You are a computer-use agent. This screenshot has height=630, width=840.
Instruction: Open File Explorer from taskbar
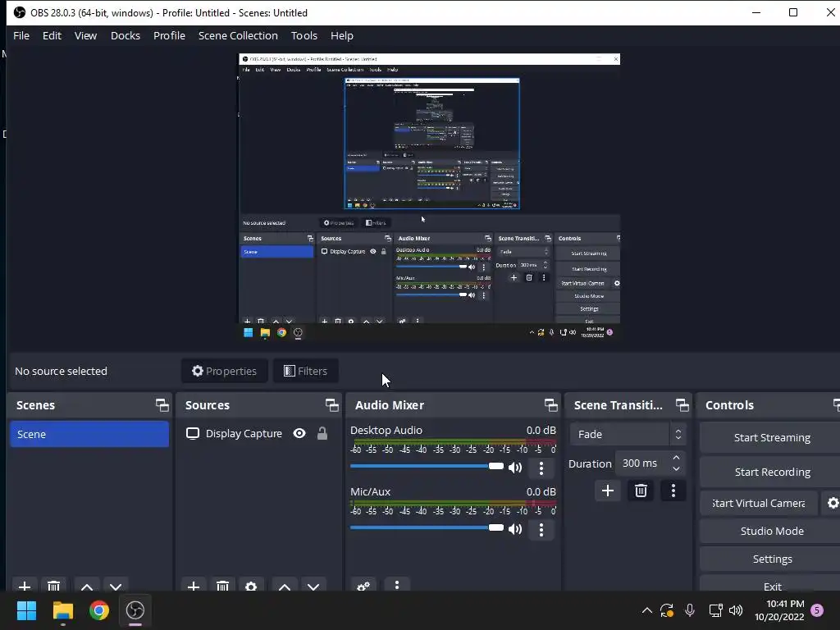[x=62, y=610]
